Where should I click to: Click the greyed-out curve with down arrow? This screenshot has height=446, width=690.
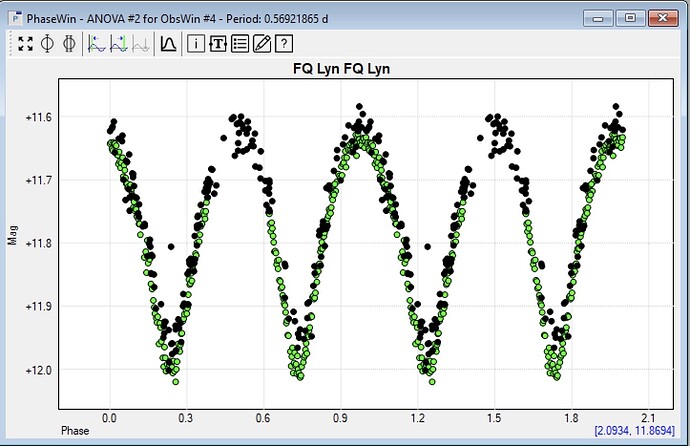click(x=140, y=43)
